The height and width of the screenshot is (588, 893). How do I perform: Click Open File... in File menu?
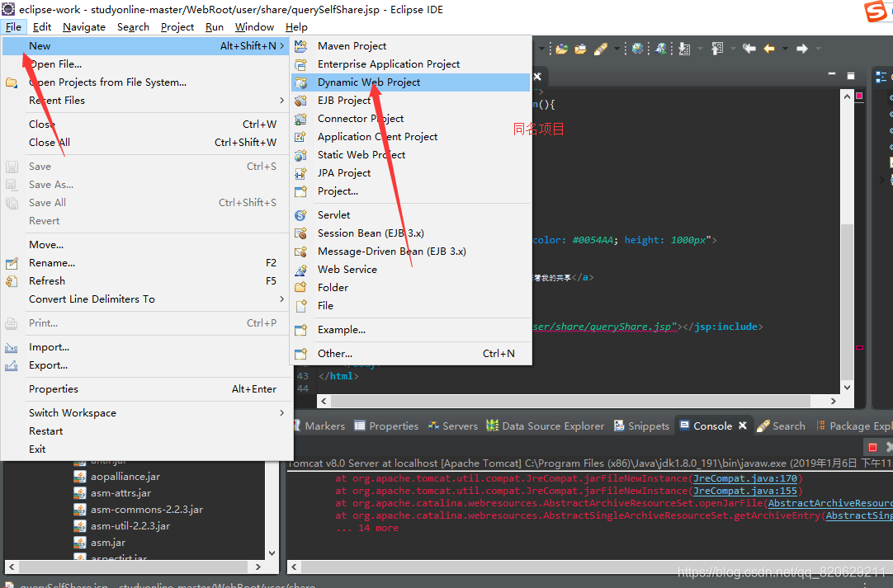click(148, 64)
